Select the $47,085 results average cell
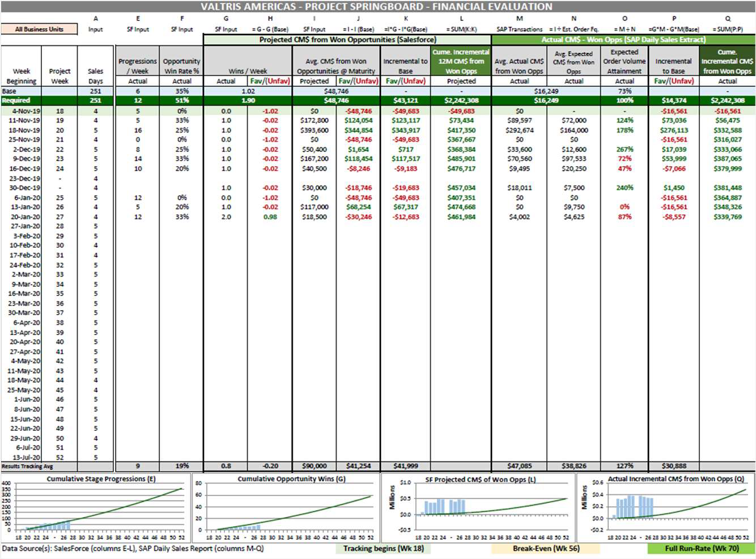The image size is (756, 559). click(519, 466)
